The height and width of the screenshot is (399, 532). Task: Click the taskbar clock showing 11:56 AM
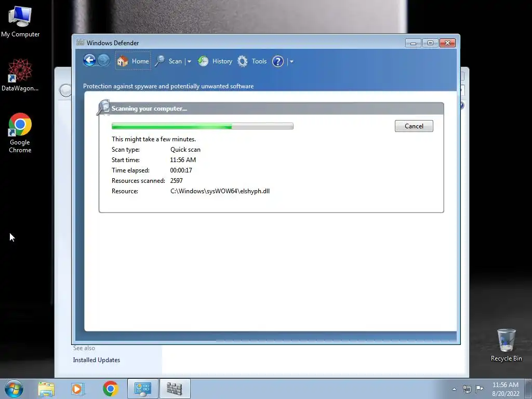pos(505,389)
